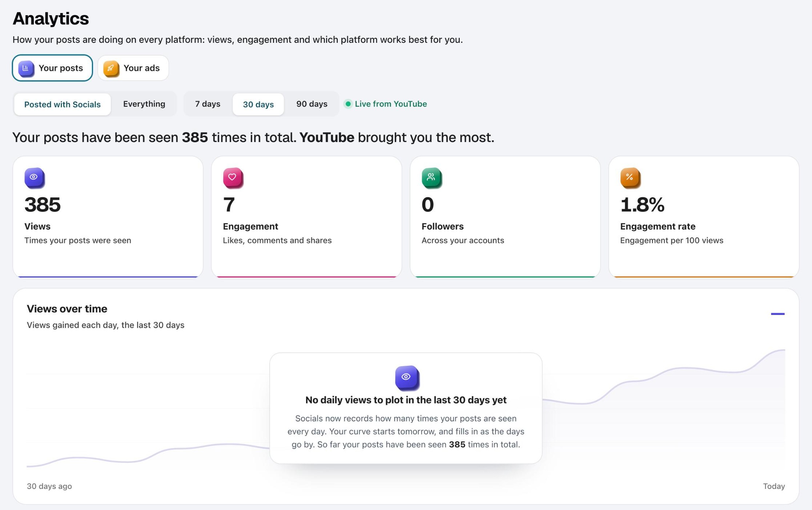Choose the 7 days range

(x=208, y=104)
